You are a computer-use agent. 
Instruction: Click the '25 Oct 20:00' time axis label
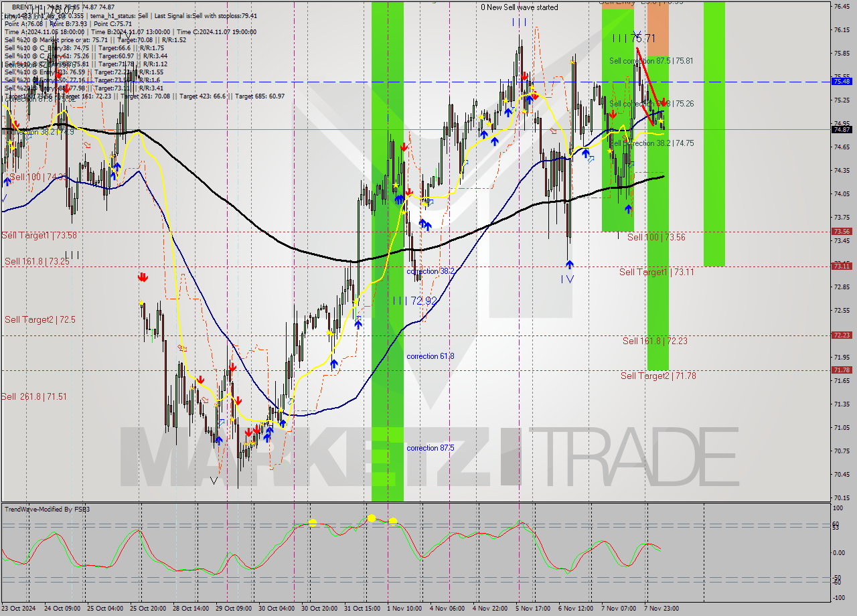(149, 609)
